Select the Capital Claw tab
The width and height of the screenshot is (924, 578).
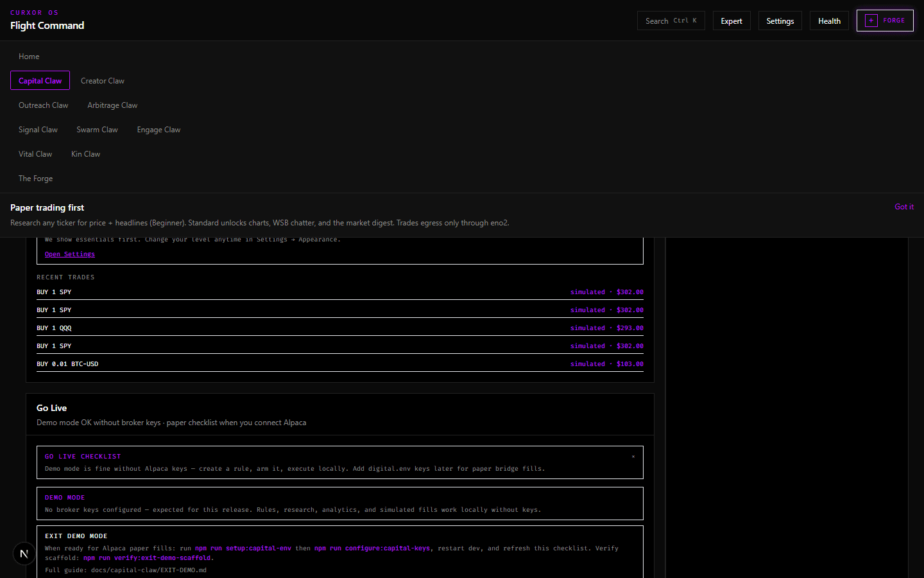click(x=40, y=80)
